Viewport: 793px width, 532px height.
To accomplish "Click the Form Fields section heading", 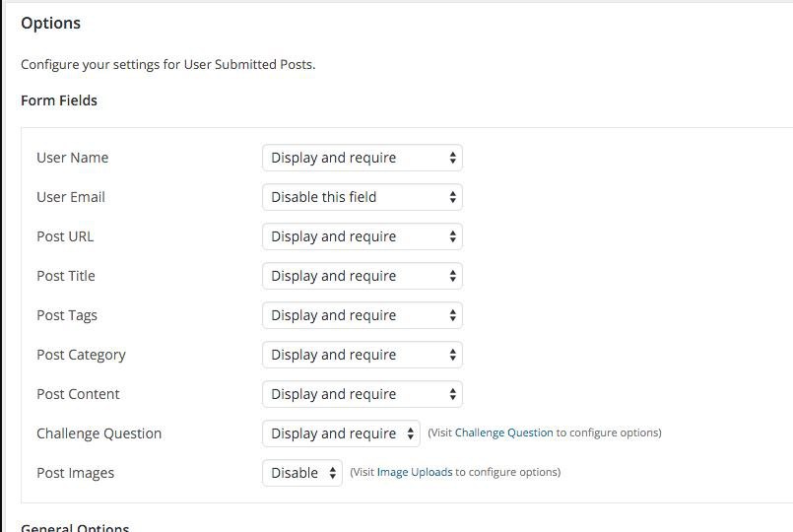I will click(x=59, y=100).
